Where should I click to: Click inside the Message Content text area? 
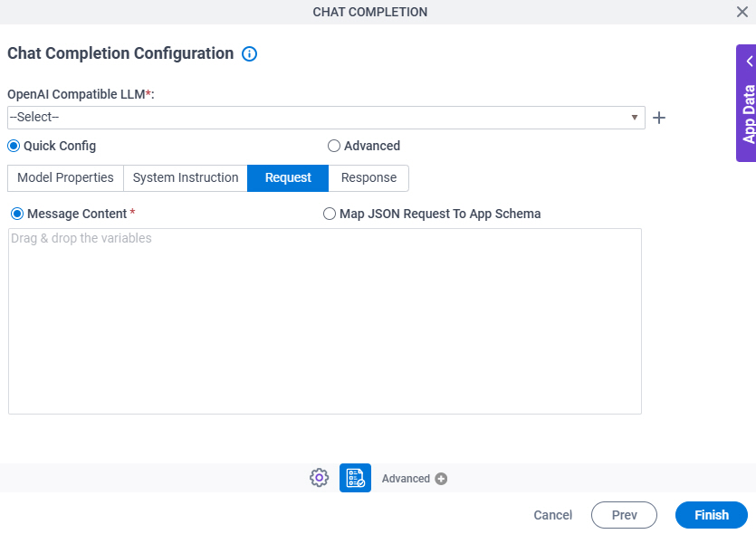pyautogui.click(x=325, y=321)
